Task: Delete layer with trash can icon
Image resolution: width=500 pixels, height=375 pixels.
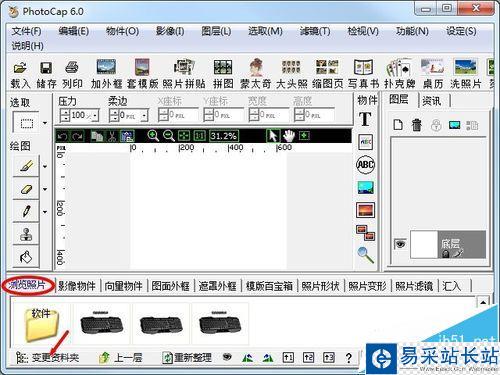Action: pyautogui.click(x=416, y=125)
